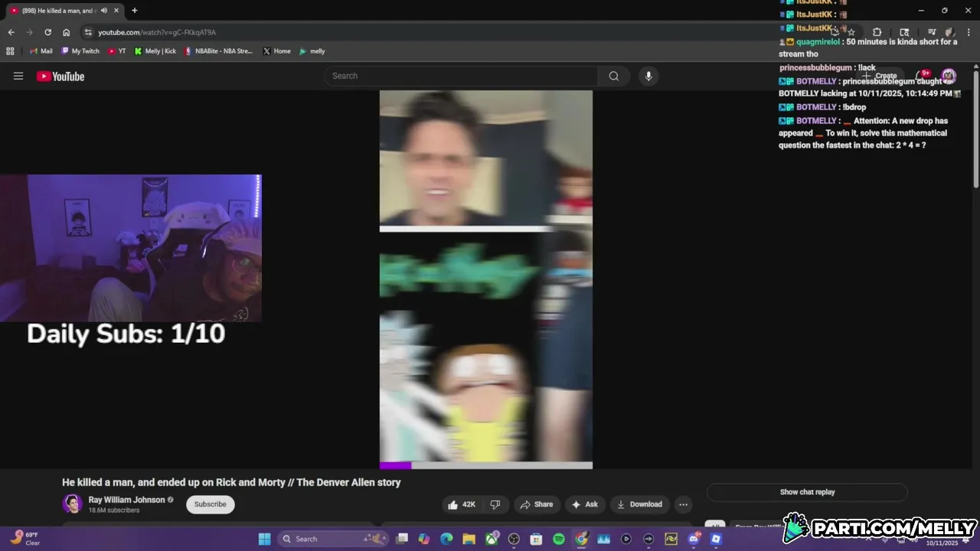980x551 pixels.
Task: Open YouTube notifications bell
Action: [x=921, y=76]
